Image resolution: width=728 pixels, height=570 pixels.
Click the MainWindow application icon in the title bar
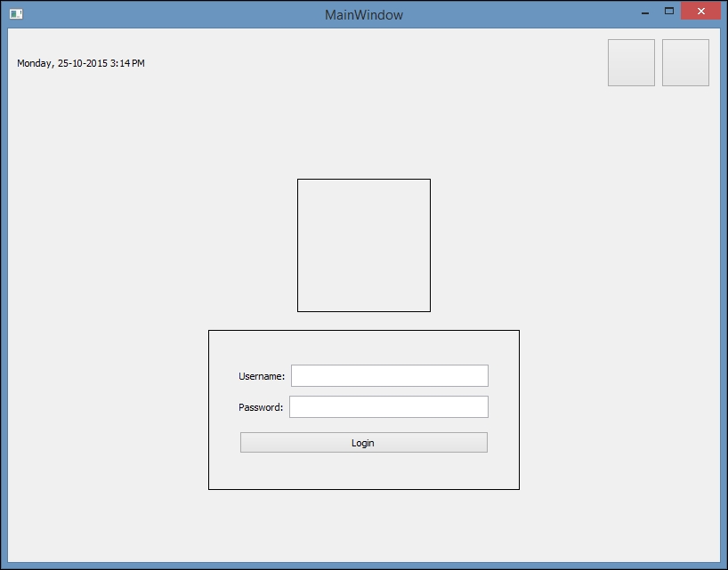16,14
